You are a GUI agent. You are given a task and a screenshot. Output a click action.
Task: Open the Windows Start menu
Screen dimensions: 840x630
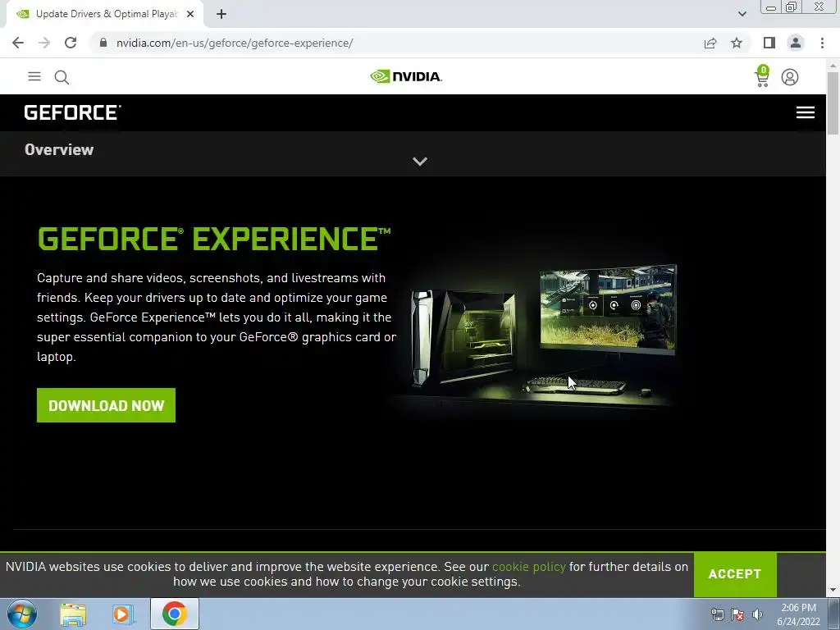(x=21, y=614)
